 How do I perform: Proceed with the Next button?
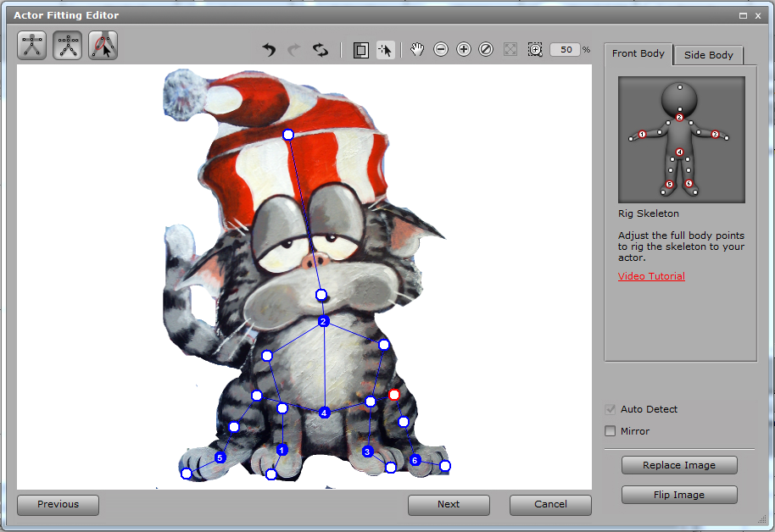(x=449, y=504)
